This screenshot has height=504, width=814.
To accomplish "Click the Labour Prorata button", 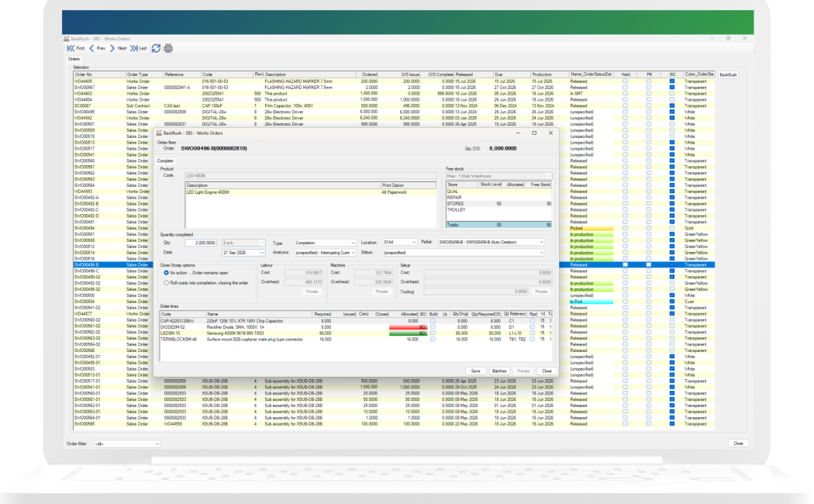I will tap(312, 292).
